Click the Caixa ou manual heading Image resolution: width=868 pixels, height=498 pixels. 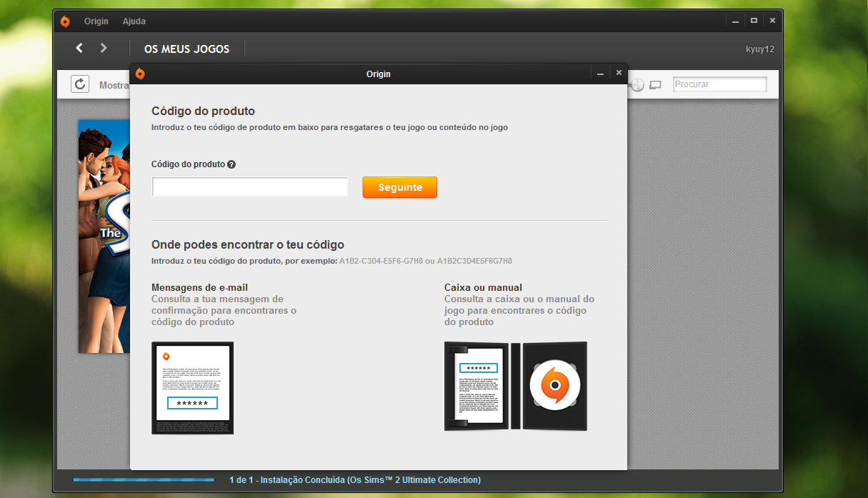pyautogui.click(x=483, y=287)
